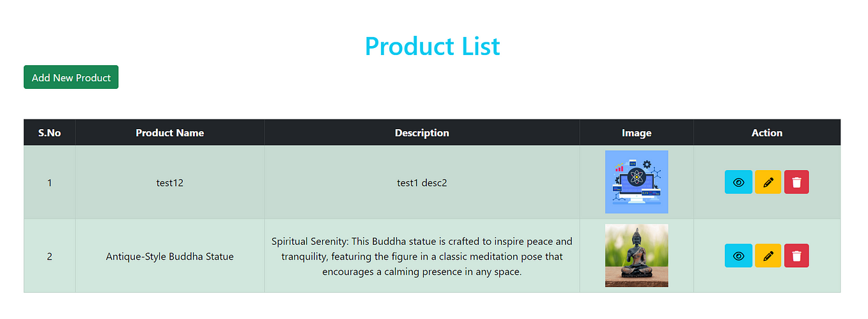
Task: View the Antique-Style Buddha Statue via its eye icon
Action: pos(738,256)
